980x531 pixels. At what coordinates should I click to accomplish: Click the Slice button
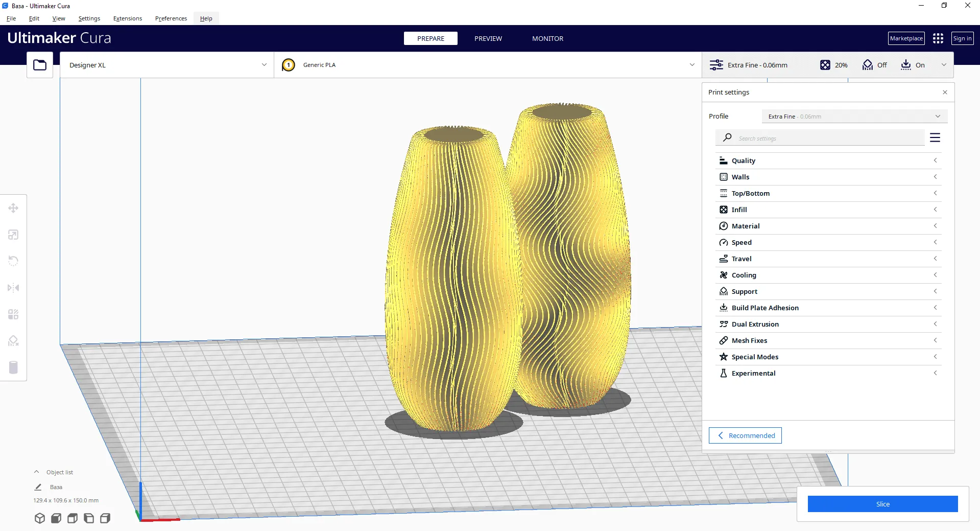[x=882, y=504]
